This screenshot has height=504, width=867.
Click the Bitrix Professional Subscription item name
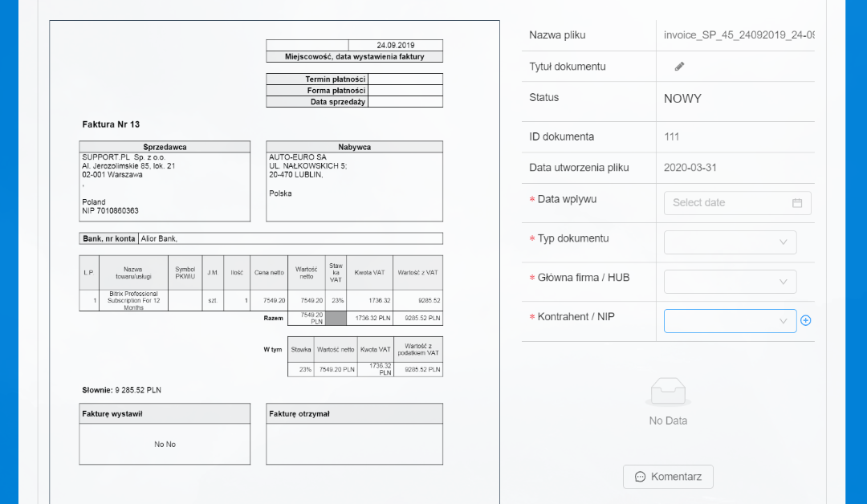pos(133,301)
